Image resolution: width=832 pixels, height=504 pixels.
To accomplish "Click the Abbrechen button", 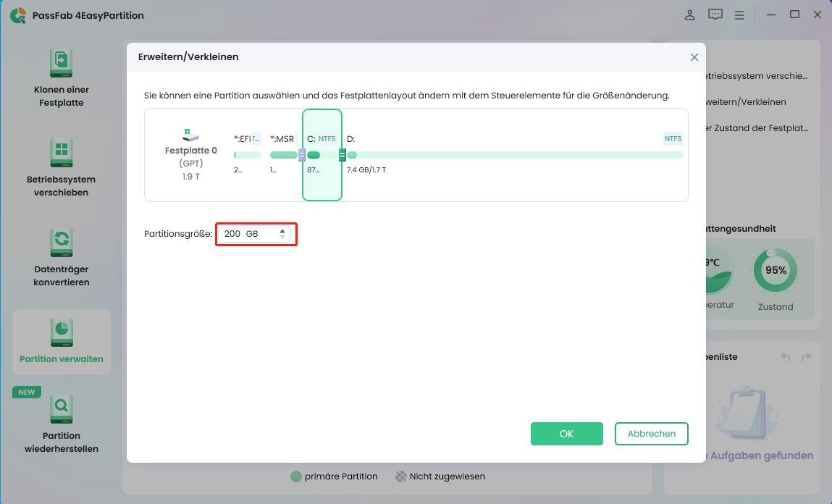I will [x=651, y=434].
